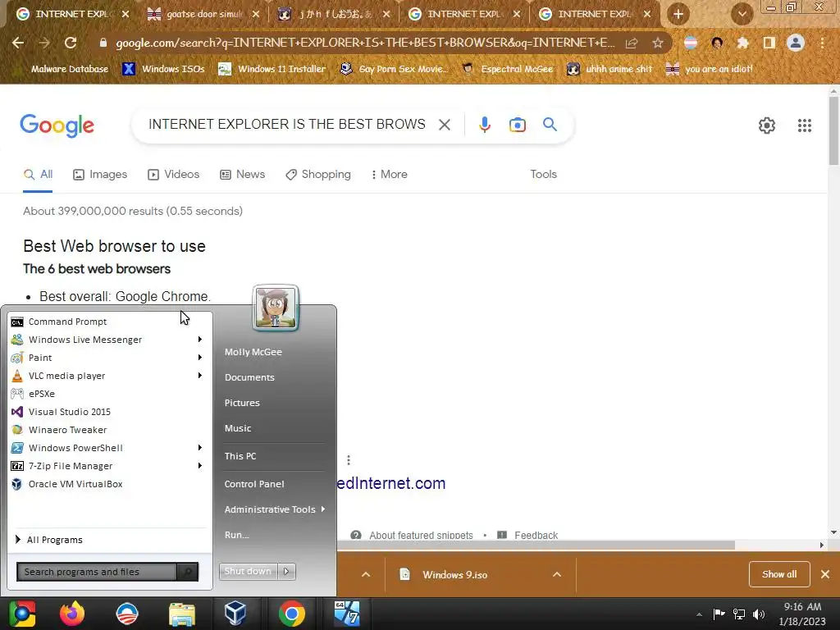Switch to the Shopping results tab
This screenshot has width=840, height=630.
(318, 174)
